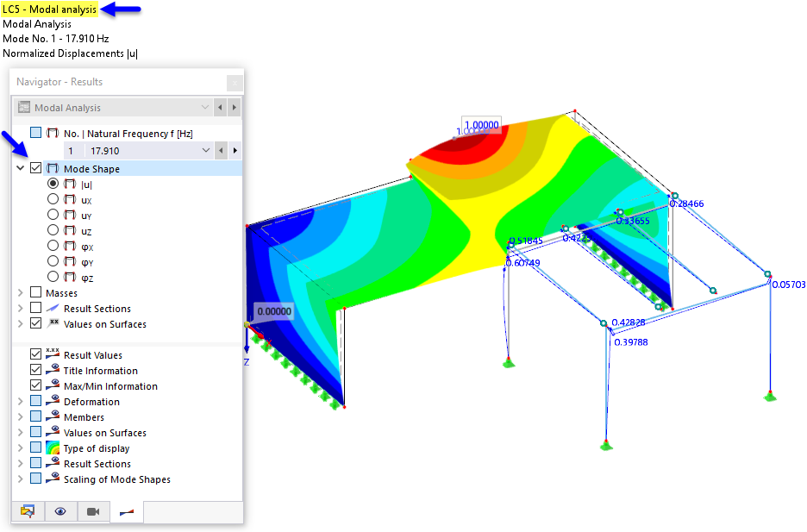Expand the upper Values on Surfaces node
This screenshot has height=532, width=807.
[21, 323]
